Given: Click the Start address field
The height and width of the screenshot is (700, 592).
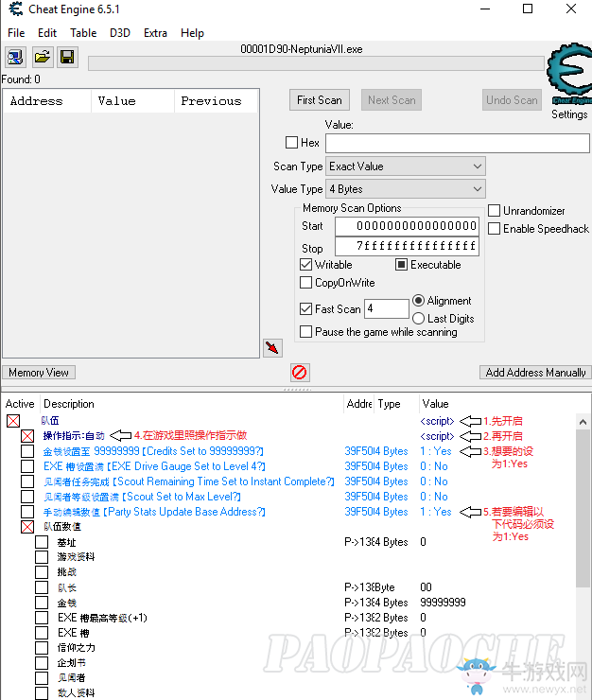Looking at the screenshot, I should click(x=408, y=226).
